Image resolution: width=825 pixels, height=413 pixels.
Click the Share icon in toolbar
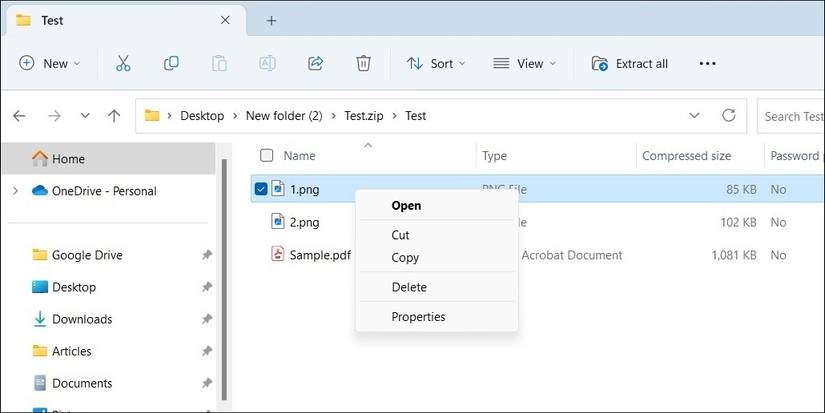(x=315, y=64)
